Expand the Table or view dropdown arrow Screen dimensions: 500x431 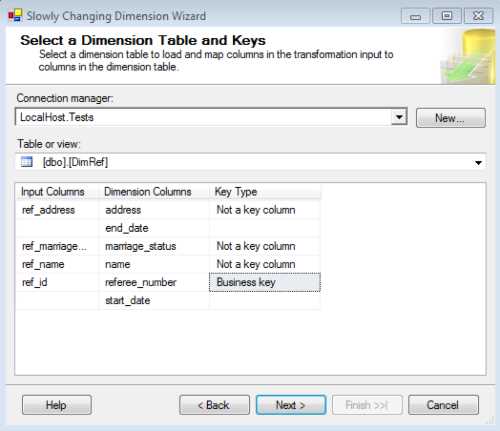(478, 163)
